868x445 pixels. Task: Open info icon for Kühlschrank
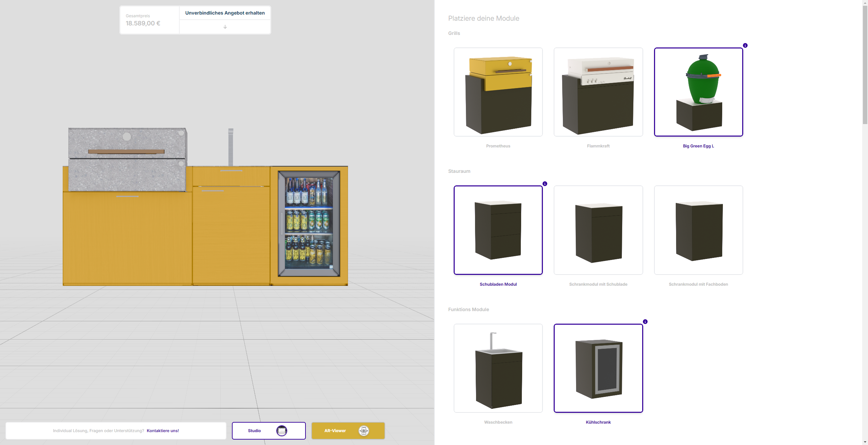[x=645, y=322]
